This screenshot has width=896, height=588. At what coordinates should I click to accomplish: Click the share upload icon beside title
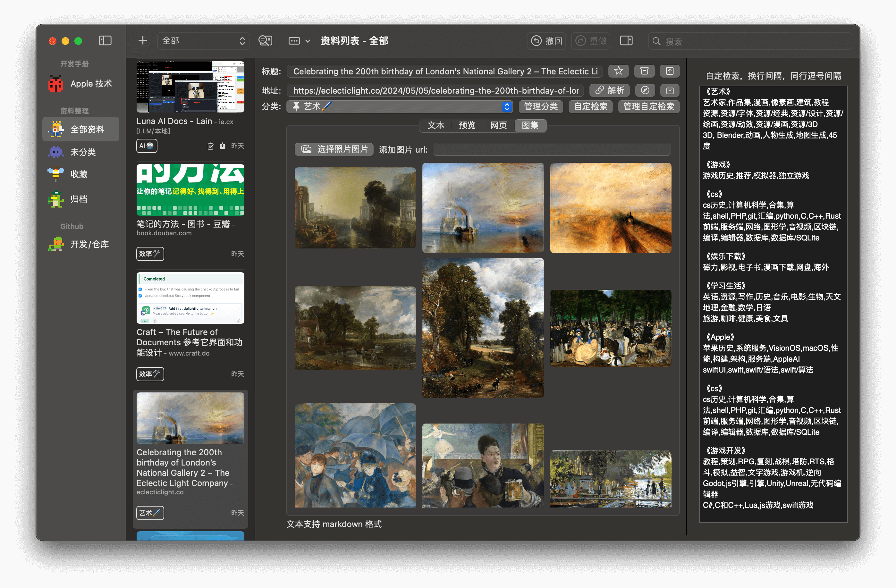[670, 71]
